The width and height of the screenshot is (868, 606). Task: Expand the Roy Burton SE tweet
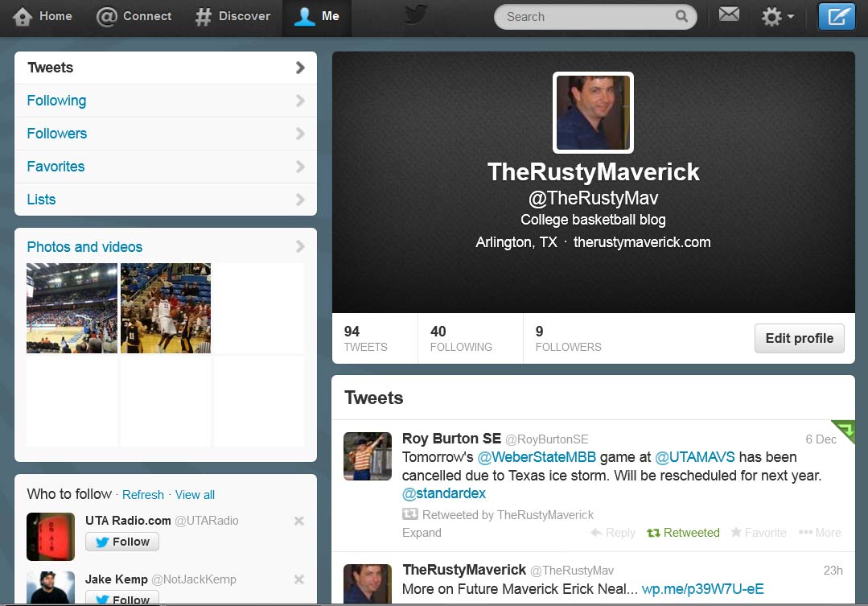pos(422,533)
